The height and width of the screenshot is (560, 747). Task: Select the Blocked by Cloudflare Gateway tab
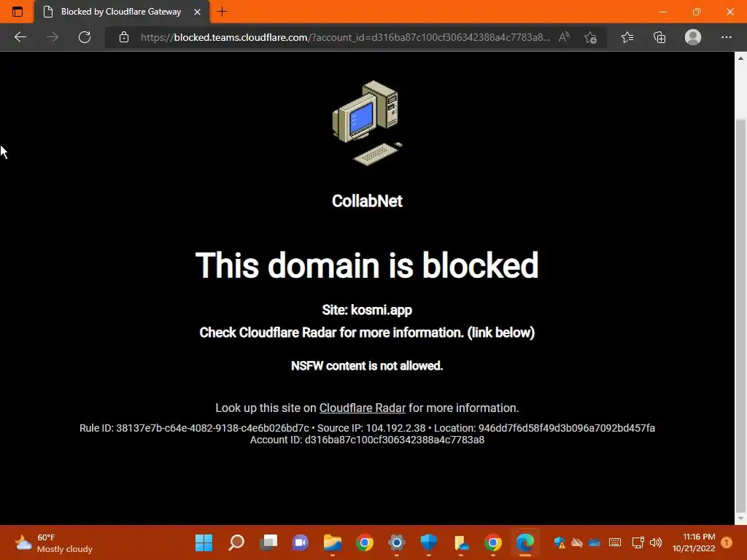122,12
